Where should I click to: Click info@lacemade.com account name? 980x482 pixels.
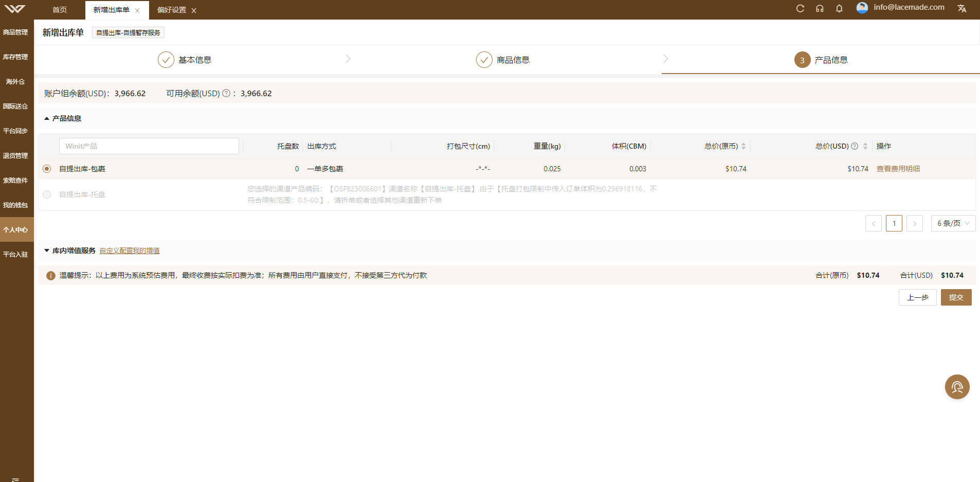point(909,7)
